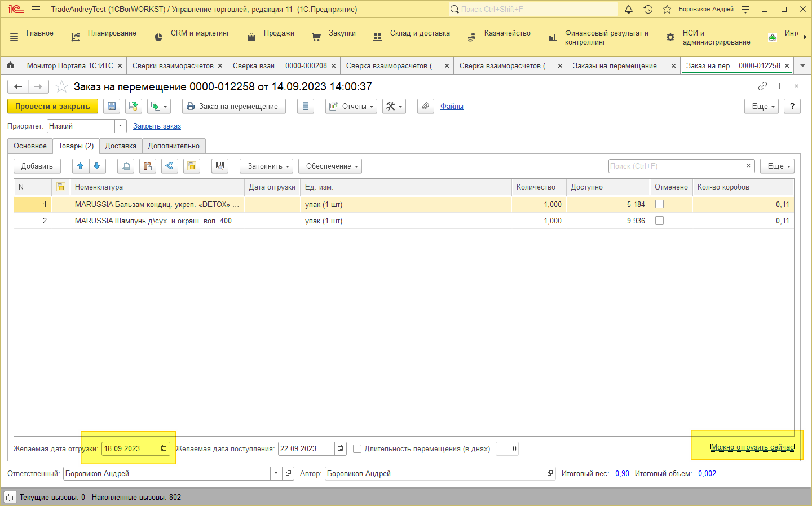This screenshot has width=812, height=506.
Task: Open the history clock icon in the title bar
Action: pos(648,10)
